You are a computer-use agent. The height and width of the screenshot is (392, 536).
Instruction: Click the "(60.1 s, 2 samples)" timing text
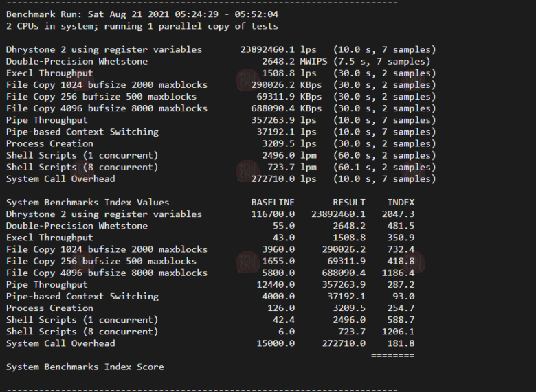tap(384, 167)
